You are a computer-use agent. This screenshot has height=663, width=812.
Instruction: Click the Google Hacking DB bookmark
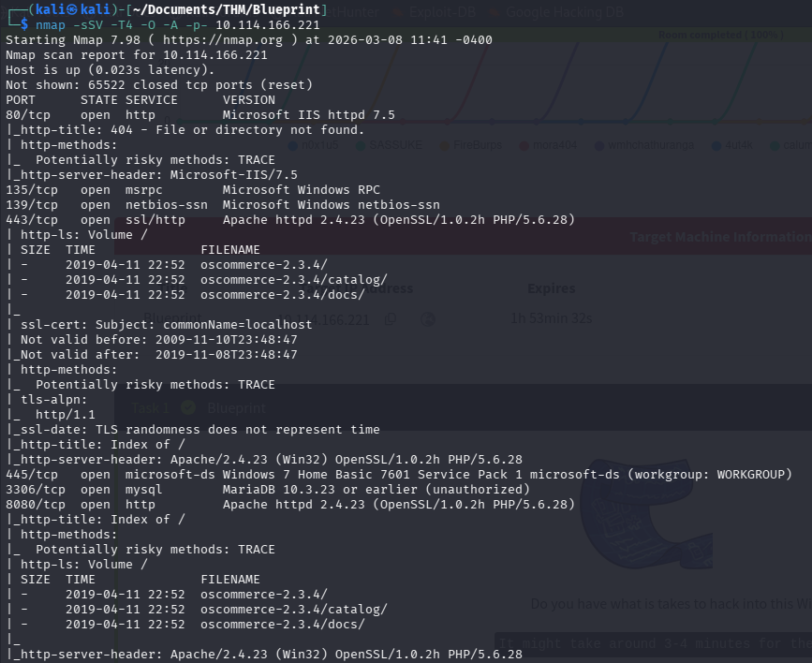tap(580, 12)
